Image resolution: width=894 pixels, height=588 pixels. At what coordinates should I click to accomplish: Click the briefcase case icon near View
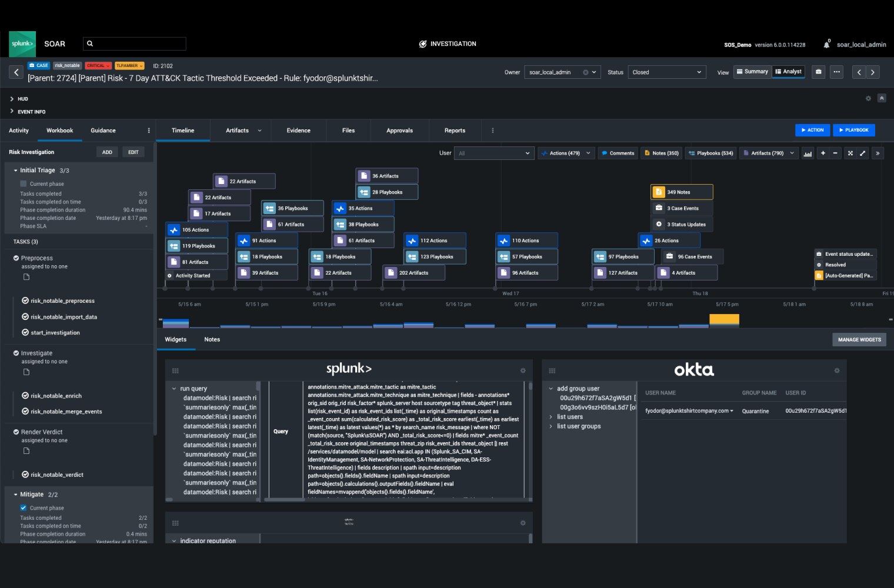click(x=818, y=72)
